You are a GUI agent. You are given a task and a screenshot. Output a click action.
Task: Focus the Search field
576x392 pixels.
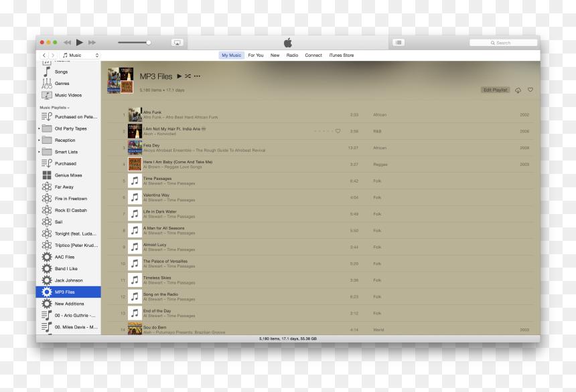pos(503,43)
